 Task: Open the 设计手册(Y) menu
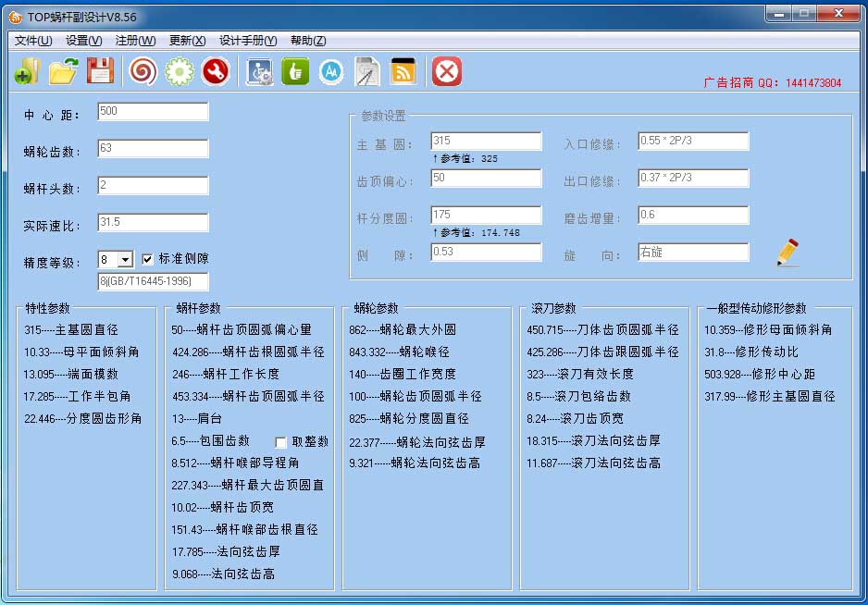(247, 41)
